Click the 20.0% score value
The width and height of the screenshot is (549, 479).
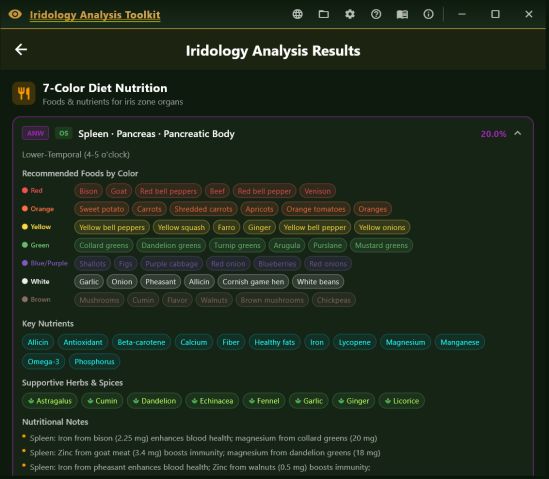click(x=493, y=134)
